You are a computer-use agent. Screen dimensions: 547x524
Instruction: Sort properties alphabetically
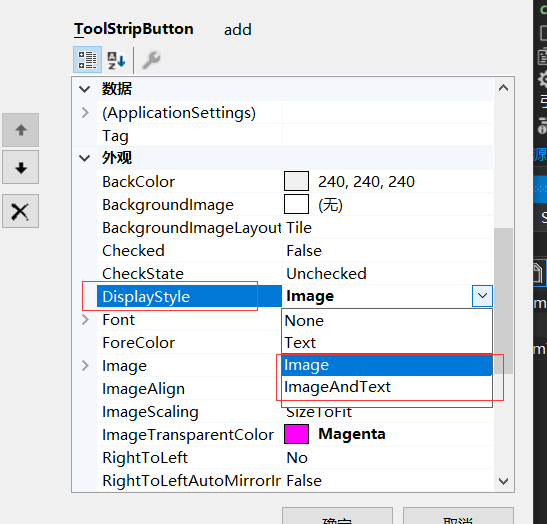click(117, 60)
